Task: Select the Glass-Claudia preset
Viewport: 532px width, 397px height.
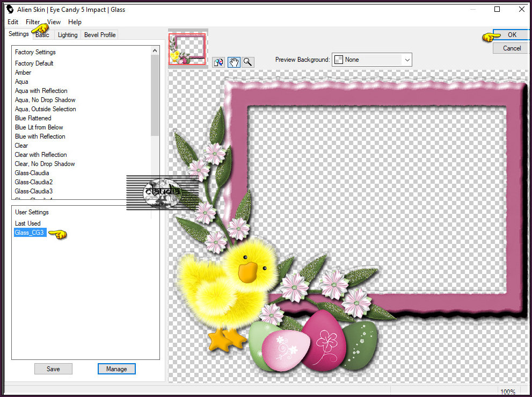Action: click(32, 173)
